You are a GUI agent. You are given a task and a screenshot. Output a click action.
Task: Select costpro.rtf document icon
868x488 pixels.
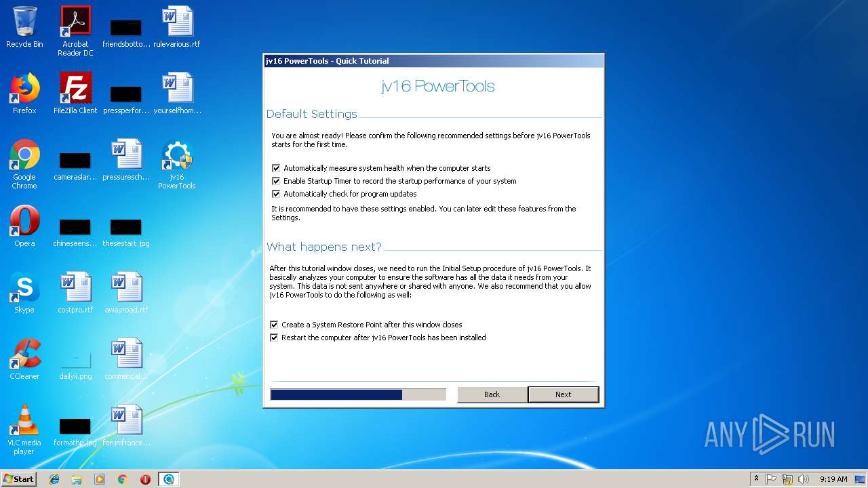coord(75,293)
